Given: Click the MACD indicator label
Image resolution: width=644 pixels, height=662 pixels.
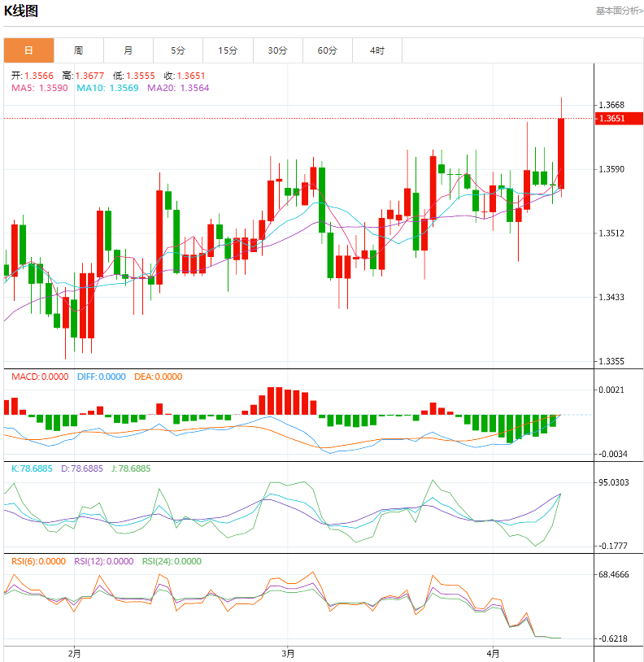Looking at the screenshot, I should pos(40,377).
